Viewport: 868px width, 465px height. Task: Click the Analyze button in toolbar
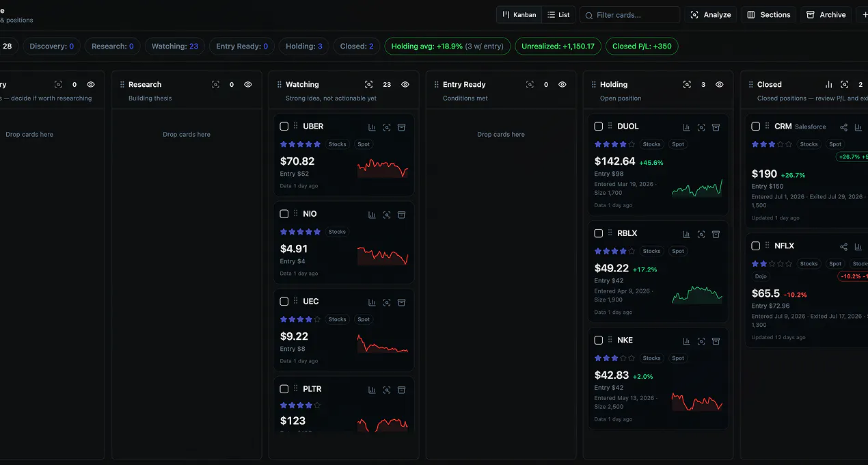pos(711,14)
